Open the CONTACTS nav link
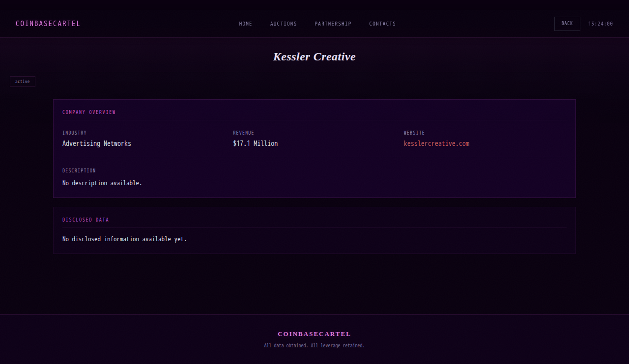Screen dimensions: 629x364 click(382, 24)
